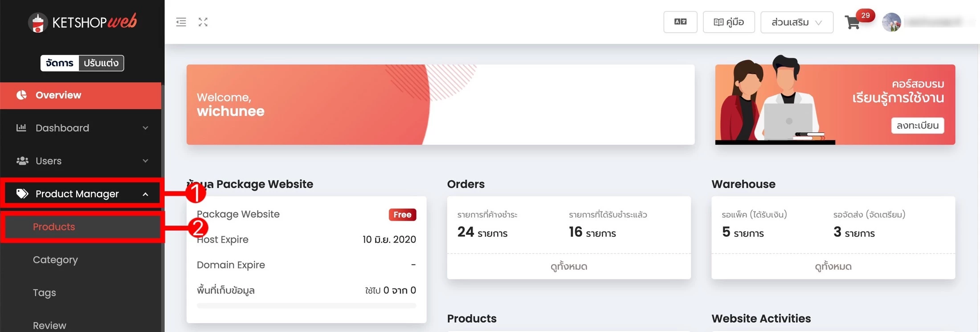Screen dimensions: 980x332
Task: Click the Overview pie chart icon
Action: coord(21,95)
